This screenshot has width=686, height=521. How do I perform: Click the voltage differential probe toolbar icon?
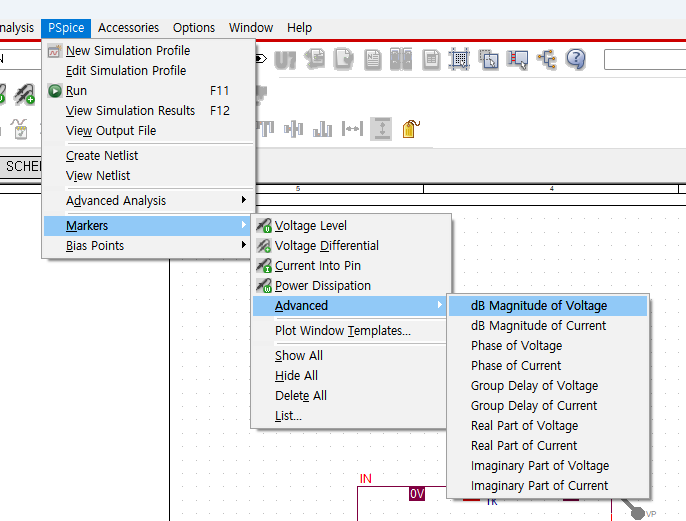click(25, 94)
